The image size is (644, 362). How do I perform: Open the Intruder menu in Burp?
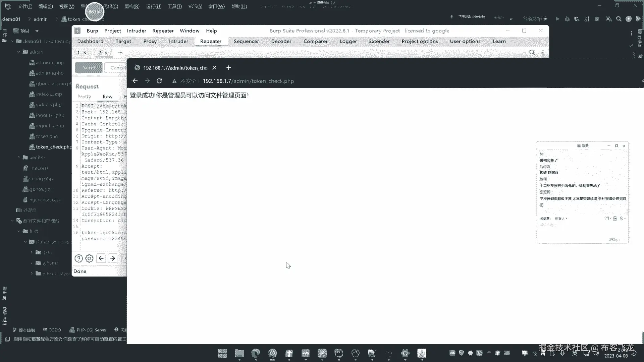(x=137, y=31)
